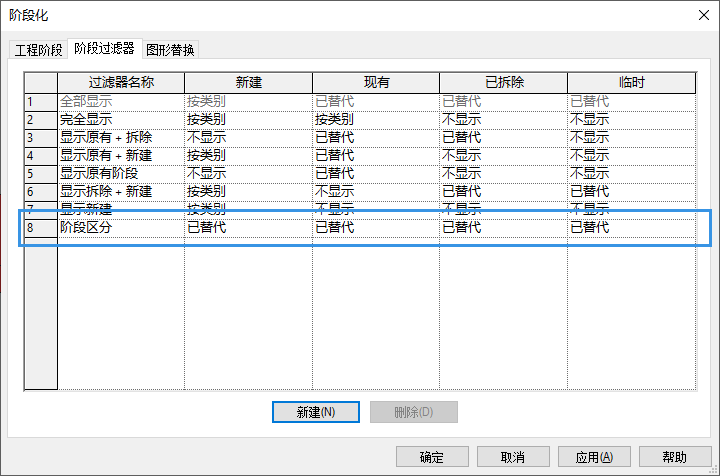Select row header number 2
The height and width of the screenshot is (476, 720).
click(41, 120)
